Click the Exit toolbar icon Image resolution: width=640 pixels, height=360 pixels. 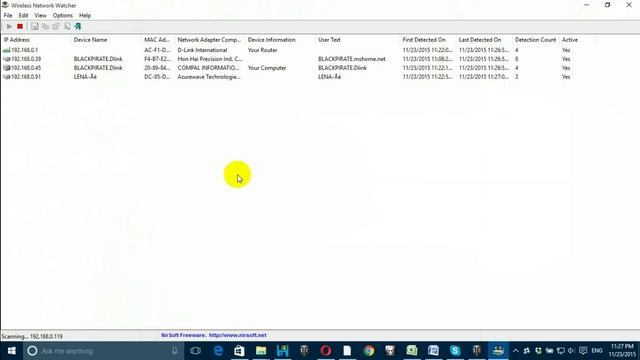tap(78, 27)
